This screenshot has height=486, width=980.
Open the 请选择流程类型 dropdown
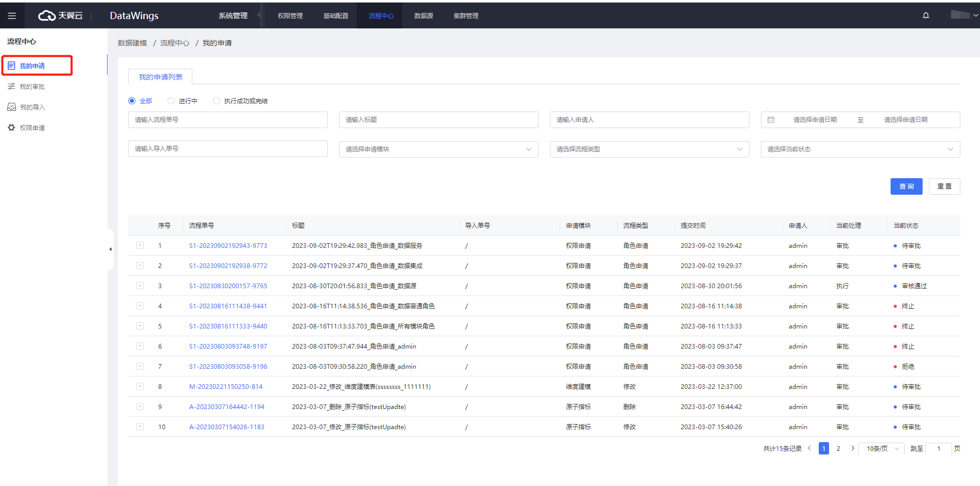tap(650, 149)
